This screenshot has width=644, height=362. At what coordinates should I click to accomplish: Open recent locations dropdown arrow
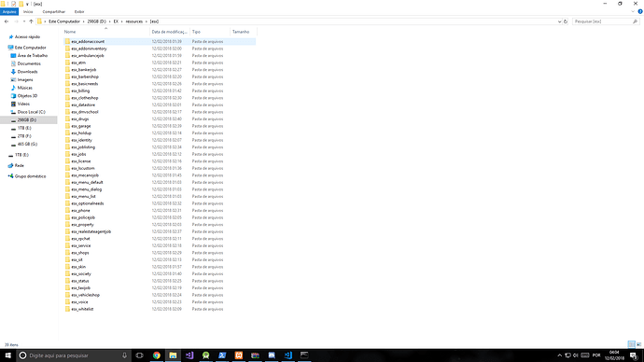pyautogui.click(x=24, y=21)
